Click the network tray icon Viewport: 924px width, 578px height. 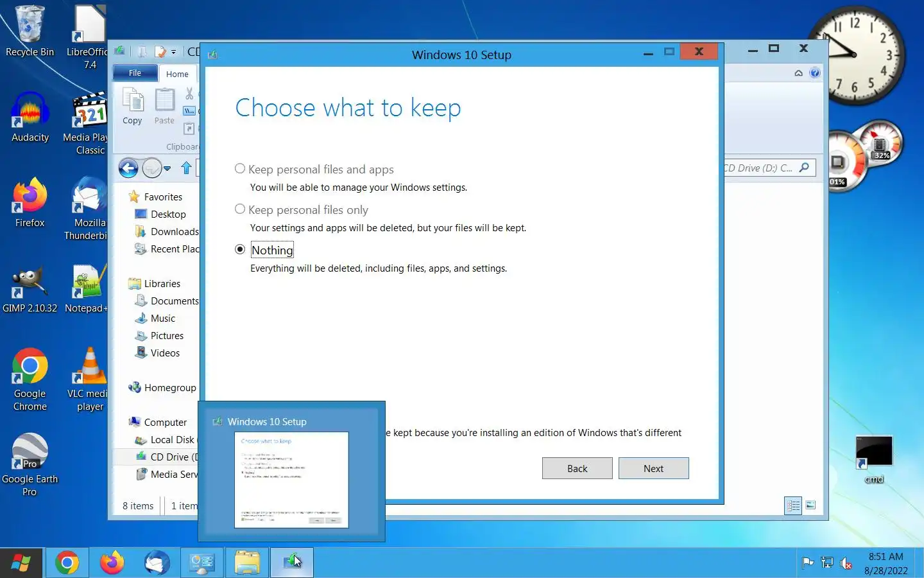click(x=827, y=563)
